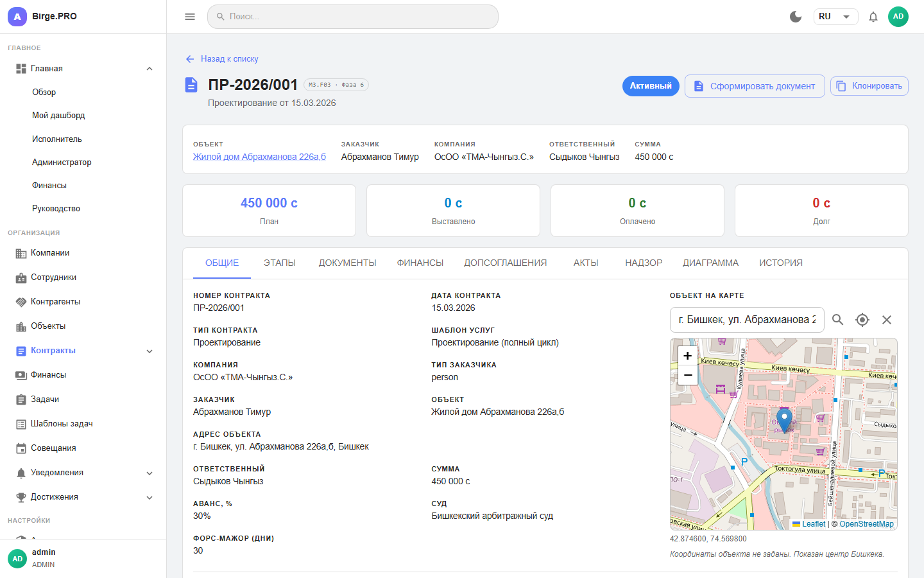Toggle dark mode with the moon icon
This screenshot has width=924, height=578.
click(x=796, y=17)
